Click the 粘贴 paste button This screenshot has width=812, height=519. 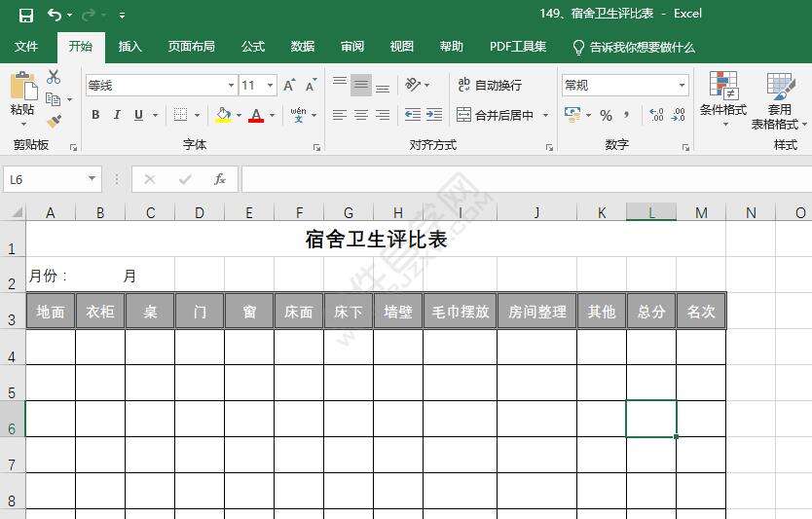[22, 98]
